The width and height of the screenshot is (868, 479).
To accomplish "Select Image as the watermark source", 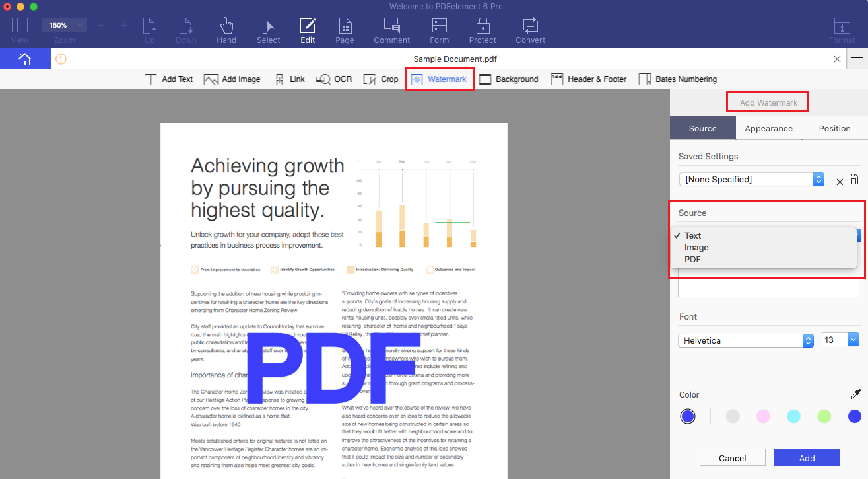I will (x=696, y=247).
